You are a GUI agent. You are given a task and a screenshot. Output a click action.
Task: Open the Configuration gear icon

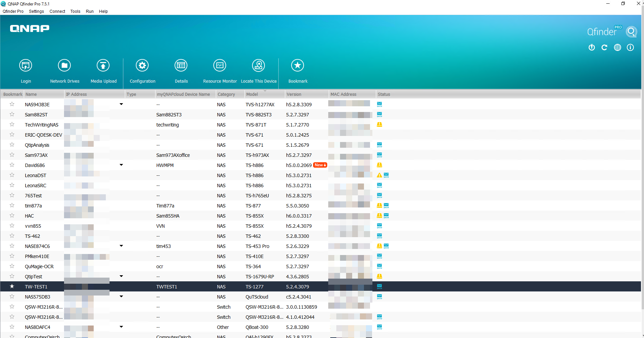tap(142, 65)
